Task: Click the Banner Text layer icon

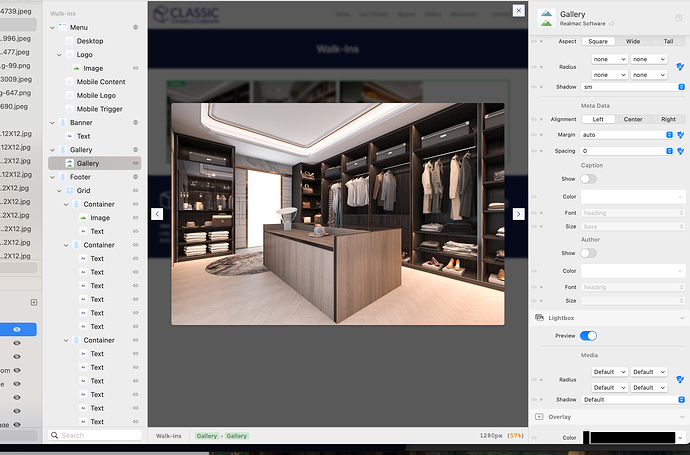Action: tap(70, 136)
